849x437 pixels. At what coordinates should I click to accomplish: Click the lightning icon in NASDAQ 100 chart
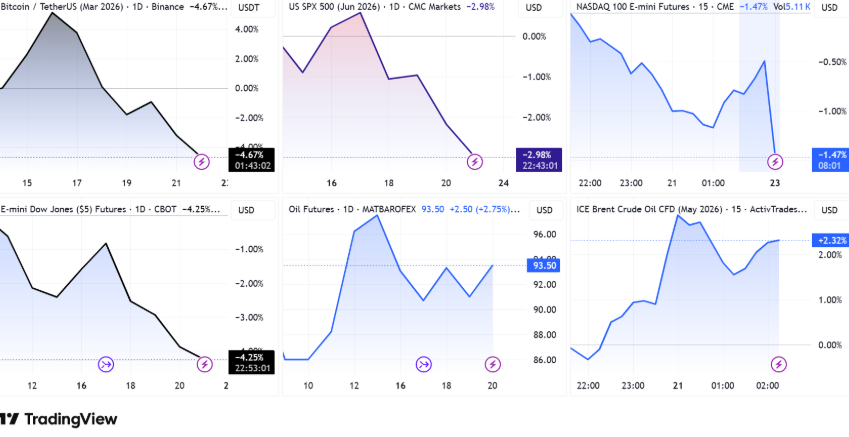pyautogui.click(x=776, y=161)
